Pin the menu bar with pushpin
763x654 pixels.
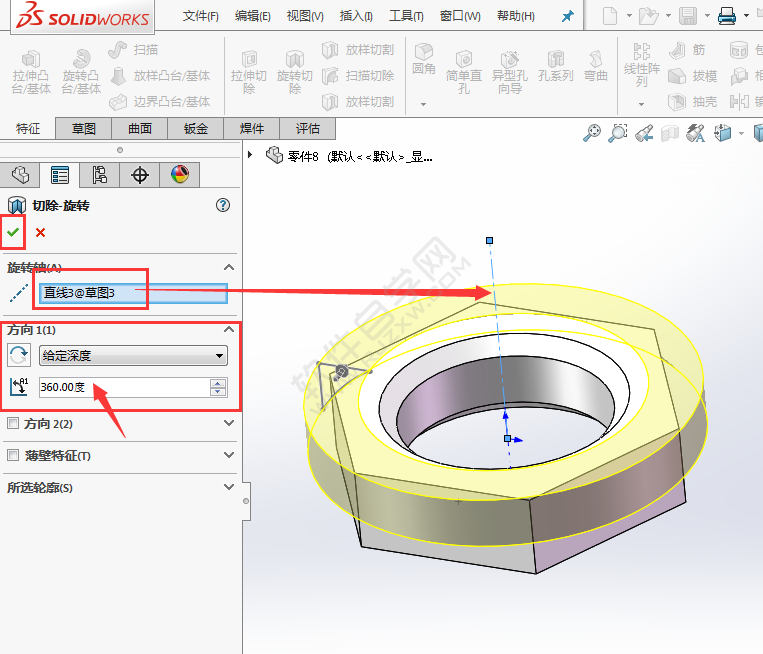pyautogui.click(x=567, y=16)
